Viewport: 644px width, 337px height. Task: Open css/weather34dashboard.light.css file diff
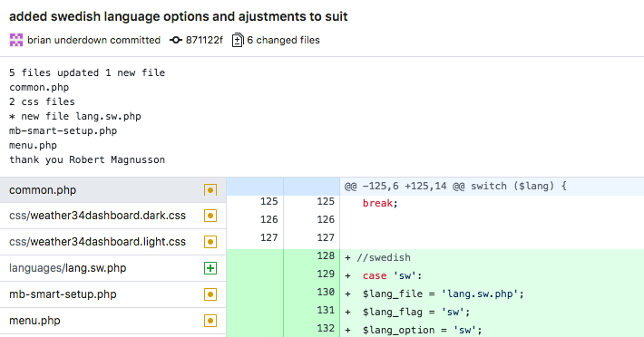113,242
